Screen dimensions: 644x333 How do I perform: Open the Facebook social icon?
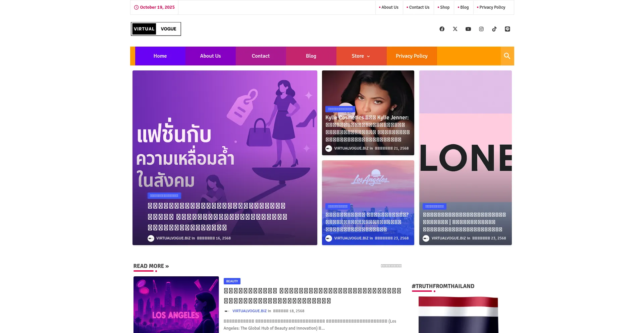442,29
